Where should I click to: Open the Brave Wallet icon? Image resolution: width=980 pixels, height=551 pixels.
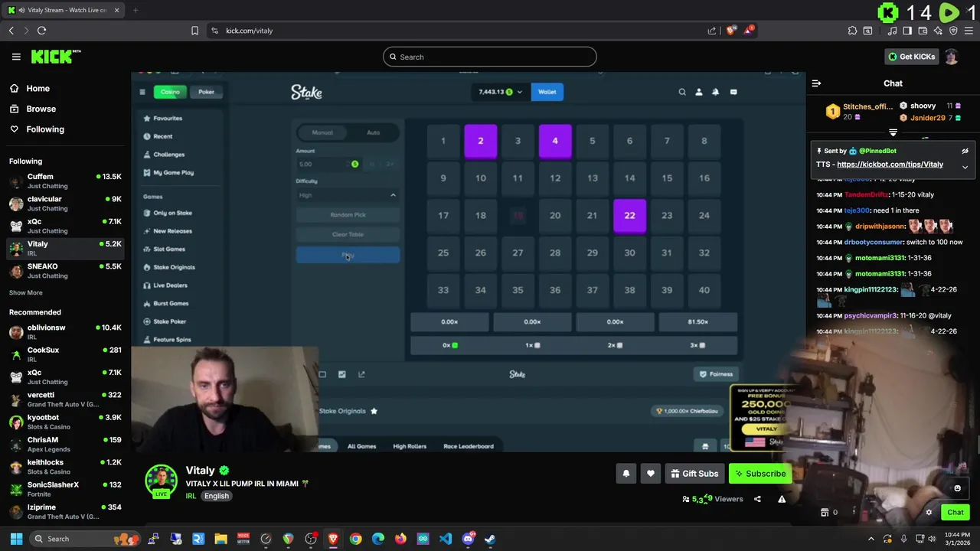(923, 31)
